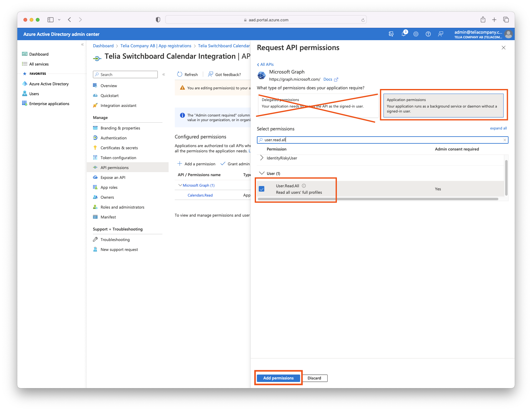Open Owners menu item

pos(107,197)
